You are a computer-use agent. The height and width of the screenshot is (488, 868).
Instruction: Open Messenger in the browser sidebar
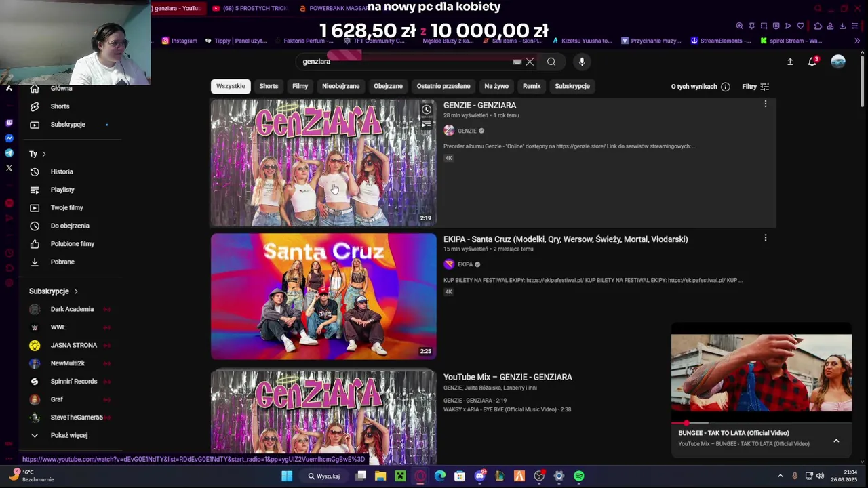(9, 138)
